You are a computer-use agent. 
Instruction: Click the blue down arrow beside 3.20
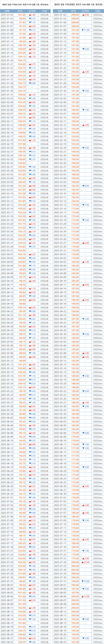30,273
